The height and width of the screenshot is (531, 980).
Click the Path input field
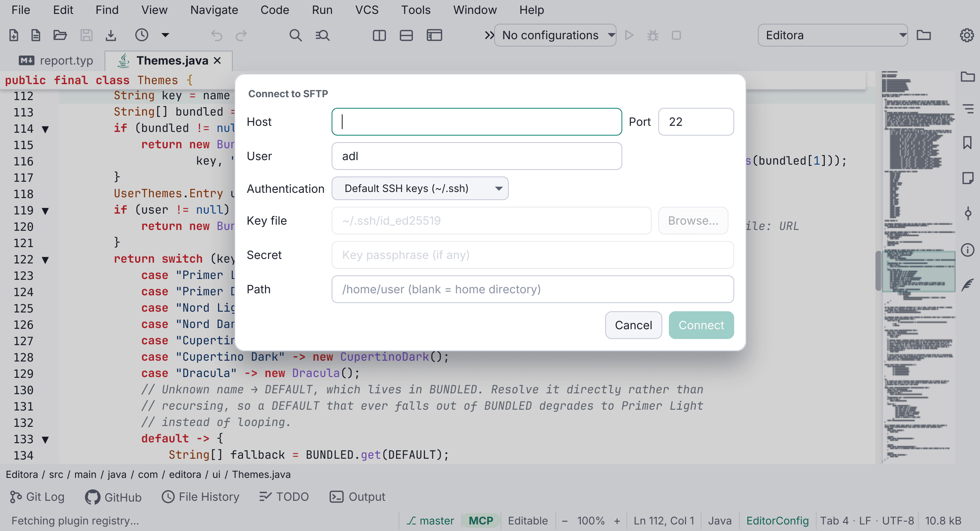click(x=532, y=289)
